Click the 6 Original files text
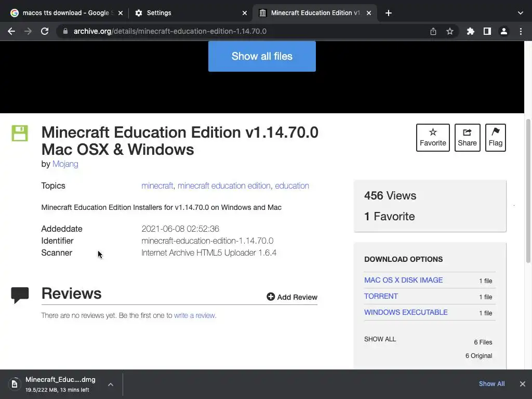 (478, 355)
